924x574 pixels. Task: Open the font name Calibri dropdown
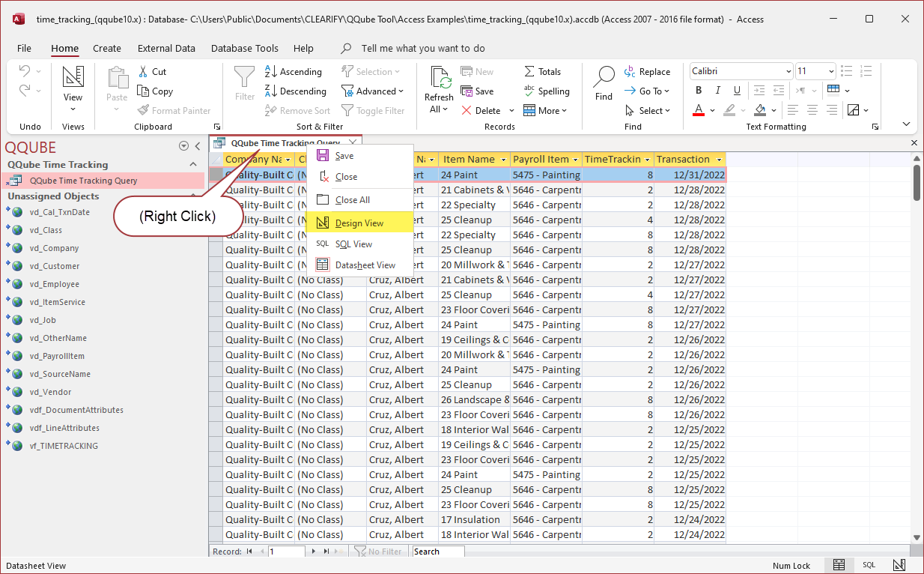[x=788, y=71]
